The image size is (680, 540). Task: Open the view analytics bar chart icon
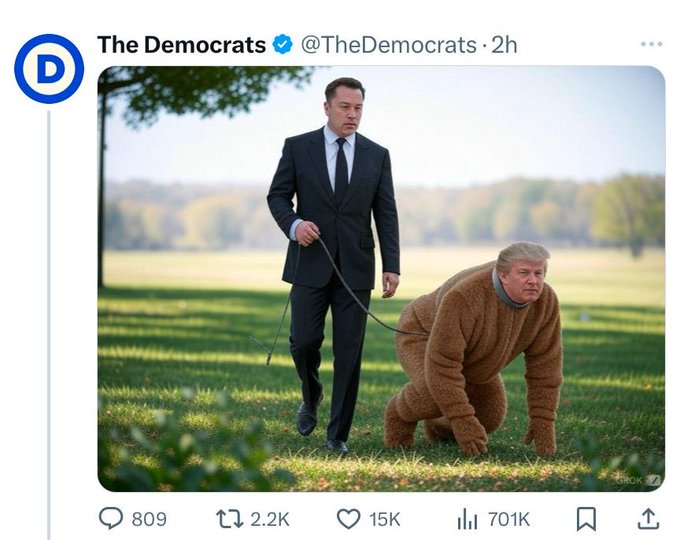pos(467,518)
